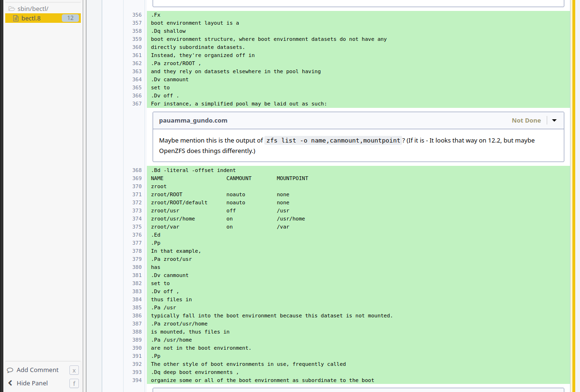
Task: Click the 'zfs list -o name,canmount,mountpoint' code snippet
Action: click(x=333, y=141)
